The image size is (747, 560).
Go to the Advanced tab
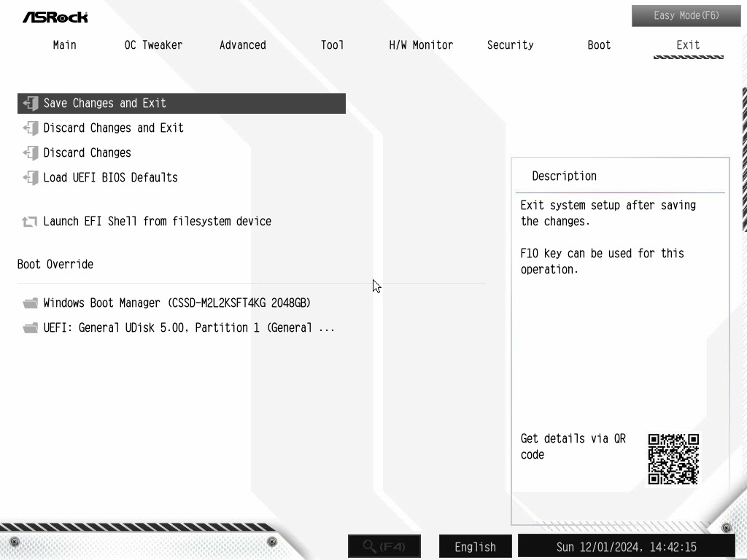point(242,45)
